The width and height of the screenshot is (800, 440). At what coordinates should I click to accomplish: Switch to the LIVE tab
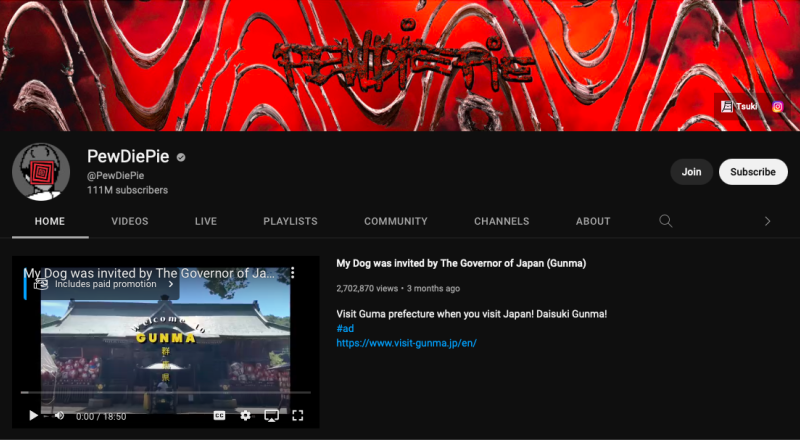(206, 221)
